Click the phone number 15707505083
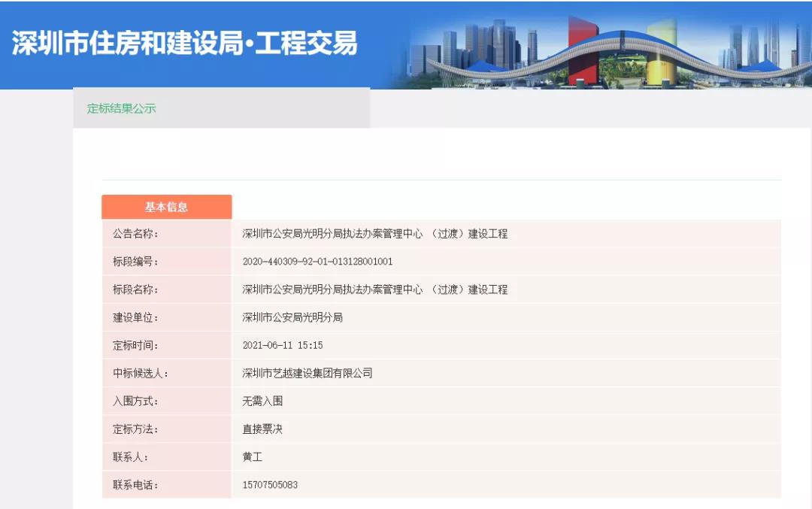812x509 pixels. coord(270,485)
